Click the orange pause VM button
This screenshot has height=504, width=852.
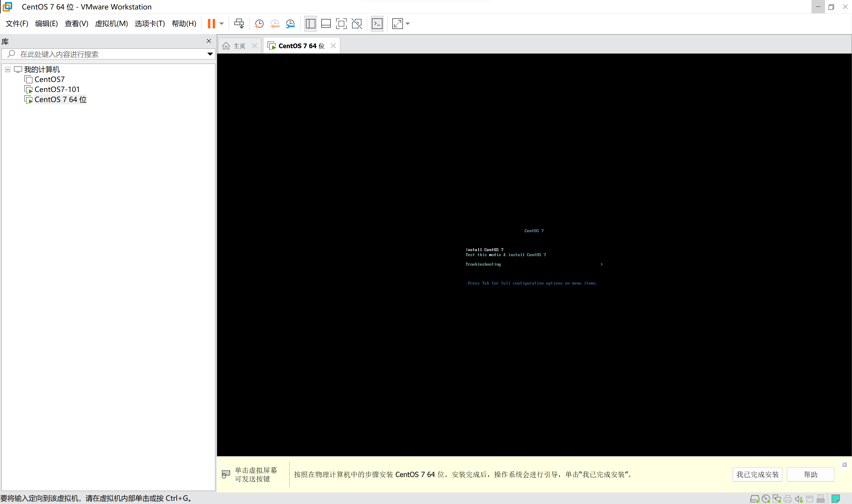click(x=211, y=23)
